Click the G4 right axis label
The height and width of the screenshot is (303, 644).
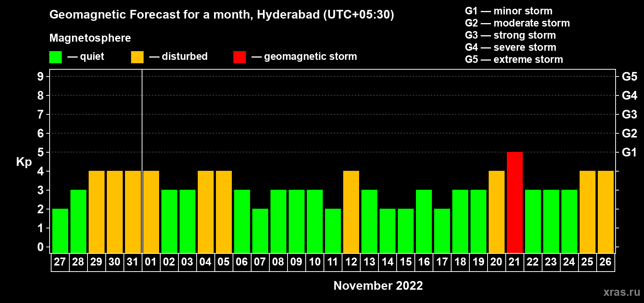(x=629, y=95)
